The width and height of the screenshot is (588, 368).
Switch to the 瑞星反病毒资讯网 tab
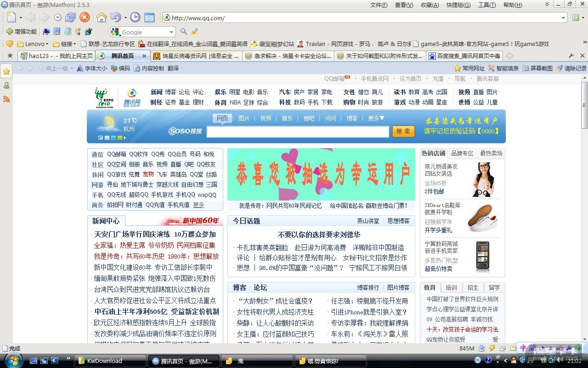coord(197,56)
